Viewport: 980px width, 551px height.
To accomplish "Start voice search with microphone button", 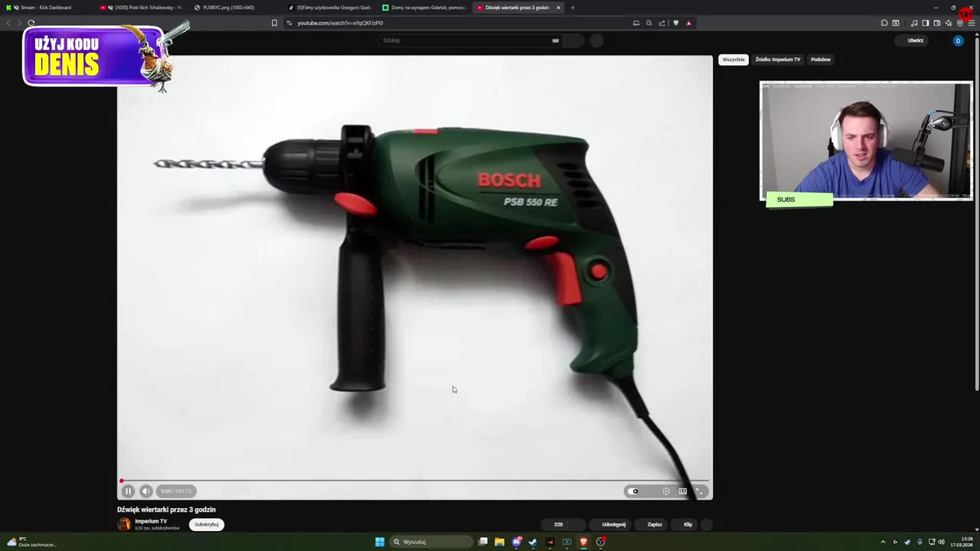I will point(596,41).
